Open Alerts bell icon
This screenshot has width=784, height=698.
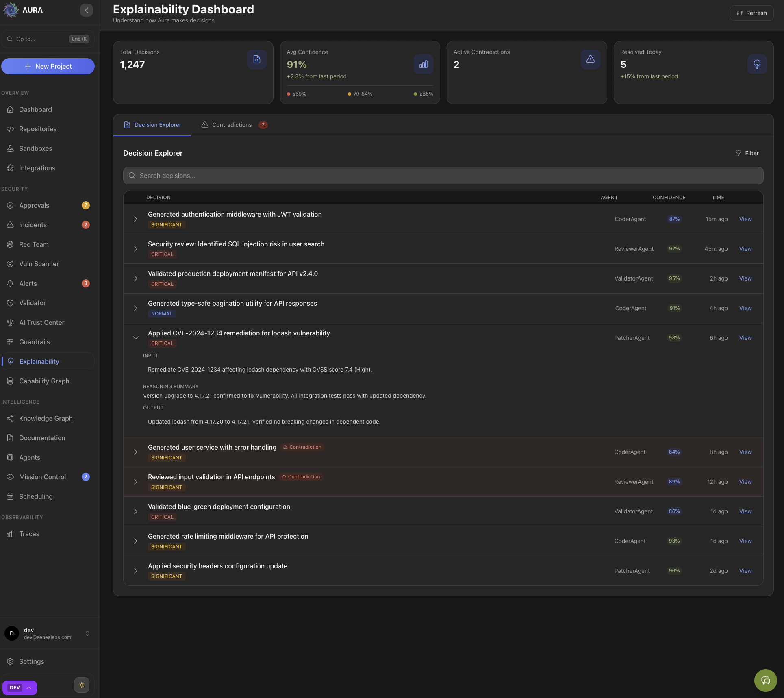click(x=10, y=283)
